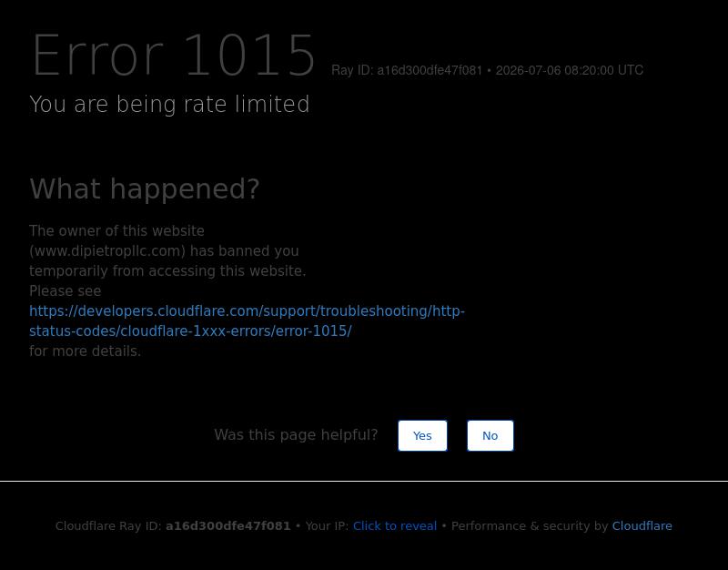Click No for page helpful feedback
Screen dimensions: 728x570
point(490,436)
